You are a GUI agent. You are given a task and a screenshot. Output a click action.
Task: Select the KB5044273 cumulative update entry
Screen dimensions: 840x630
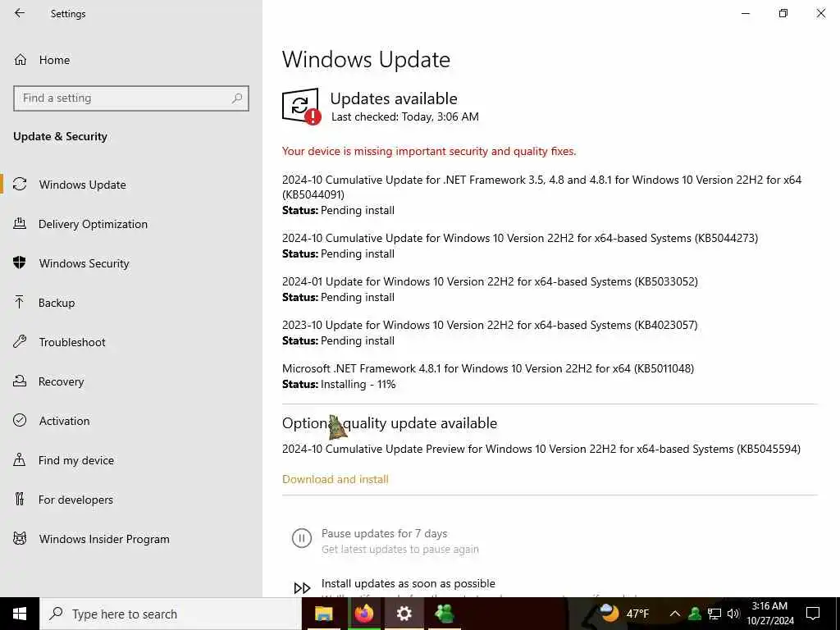(x=520, y=238)
